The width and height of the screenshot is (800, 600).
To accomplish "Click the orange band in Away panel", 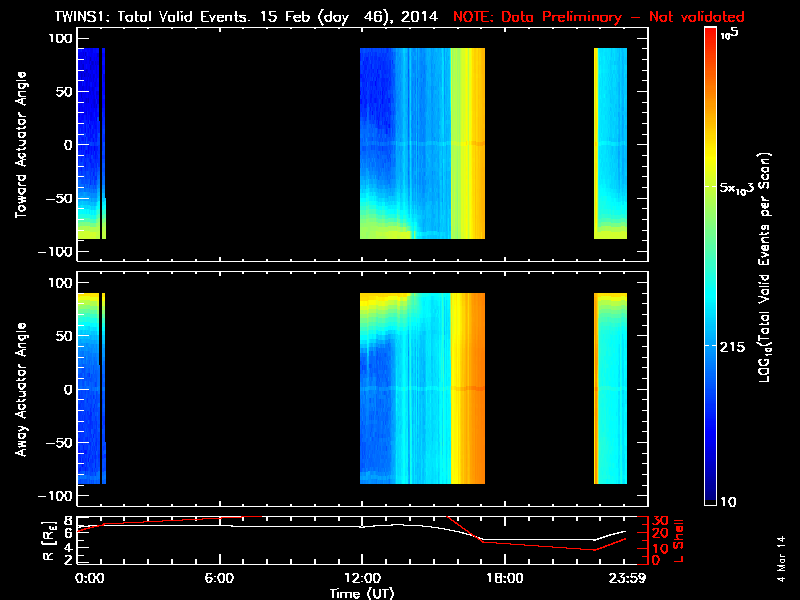I will (x=467, y=388).
